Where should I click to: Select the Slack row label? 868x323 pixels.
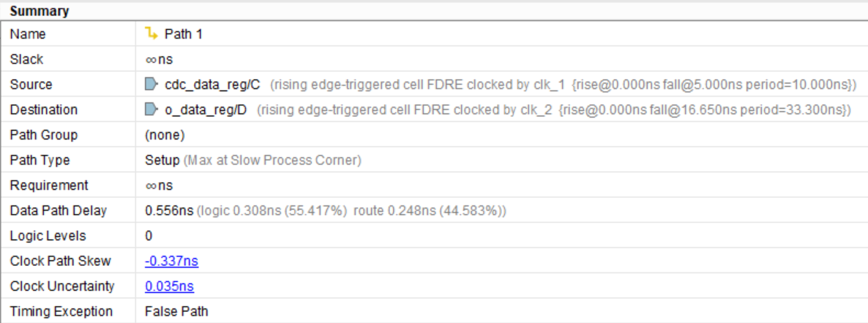pos(26,59)
